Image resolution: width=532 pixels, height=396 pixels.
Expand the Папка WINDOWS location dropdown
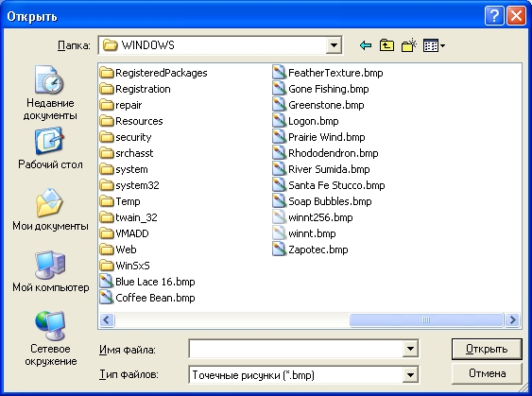[334, 45]
